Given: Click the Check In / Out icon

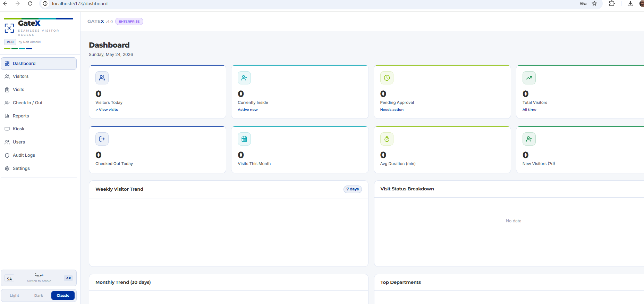Looking at the screenshot, I should click(x=7, y=103).
